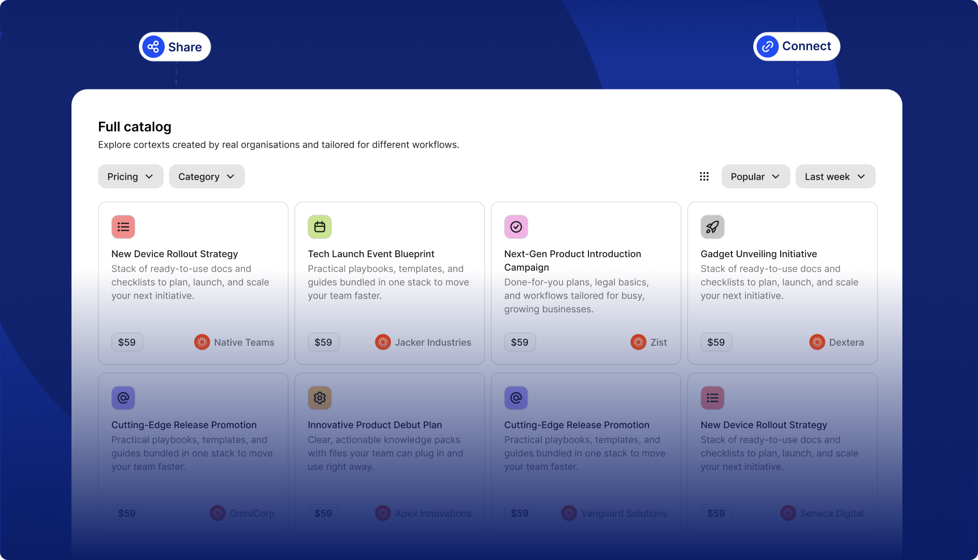This screenshot has width=978, height=560.
Task: Click the Connect link icon
Action: [x=767, y=47]
